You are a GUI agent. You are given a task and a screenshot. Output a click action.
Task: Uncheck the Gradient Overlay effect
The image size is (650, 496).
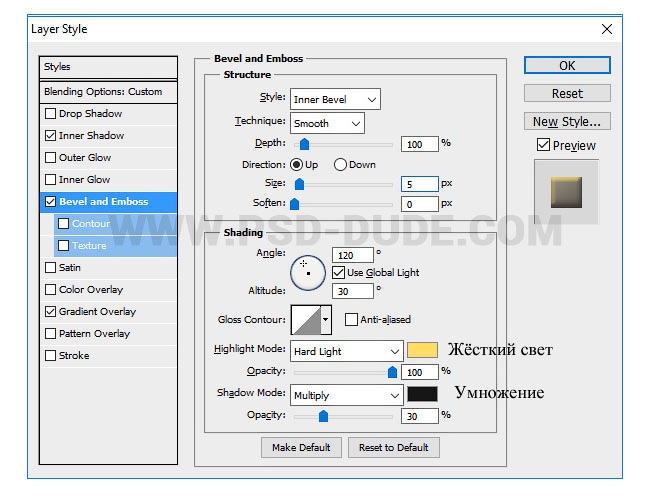[x=51, y=311]
